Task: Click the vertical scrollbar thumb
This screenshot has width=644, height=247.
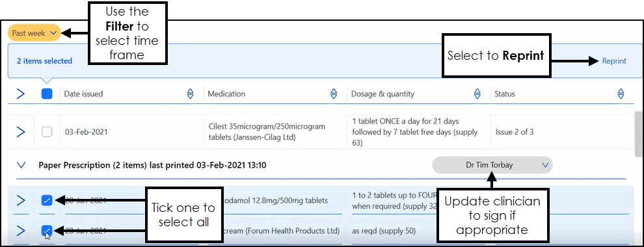Action: point(639,134)
